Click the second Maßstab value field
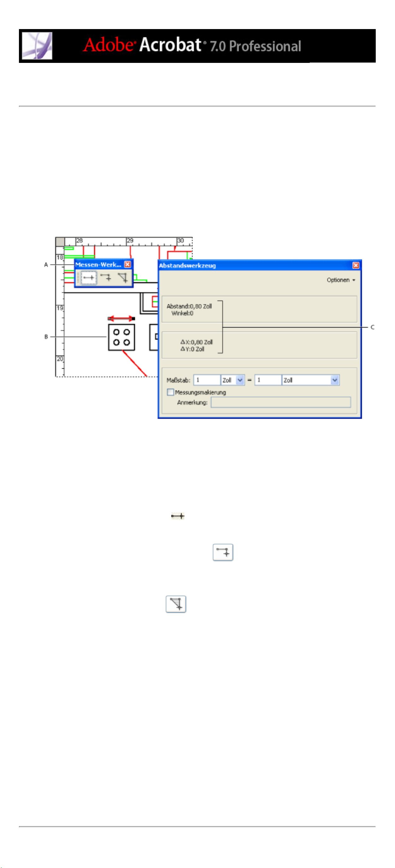The width and height of the screenshot is (395, 868). pos(268,380)
